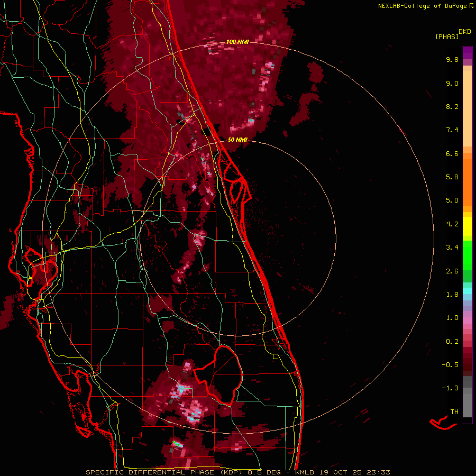Click the -0.5 value on the scale
The width and height of the screenshot is (476, 476).
point(450,365)
